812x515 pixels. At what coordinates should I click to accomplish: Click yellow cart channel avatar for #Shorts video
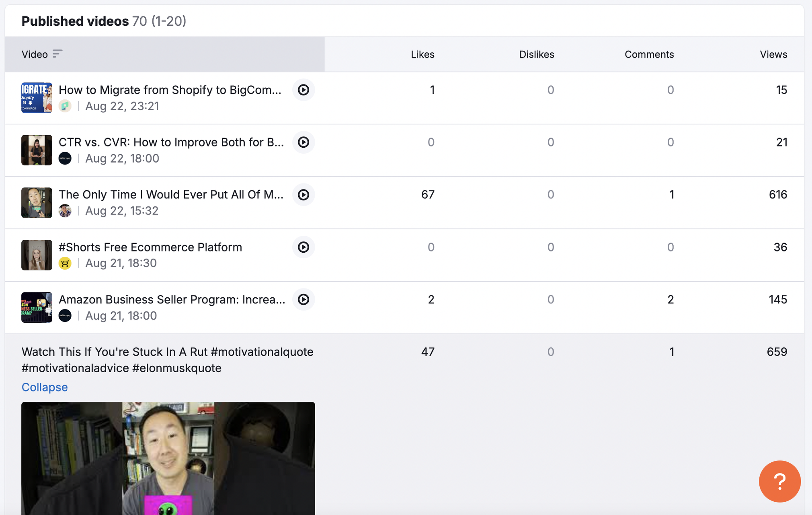65,263
